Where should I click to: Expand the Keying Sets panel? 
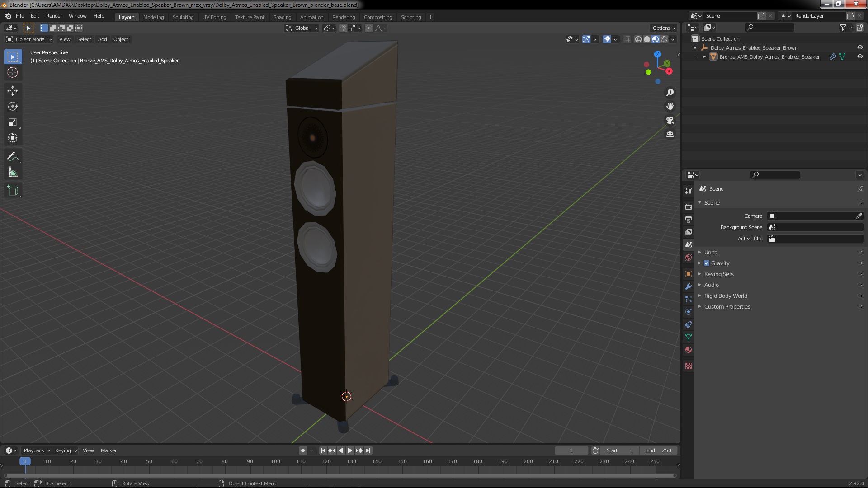719,274
